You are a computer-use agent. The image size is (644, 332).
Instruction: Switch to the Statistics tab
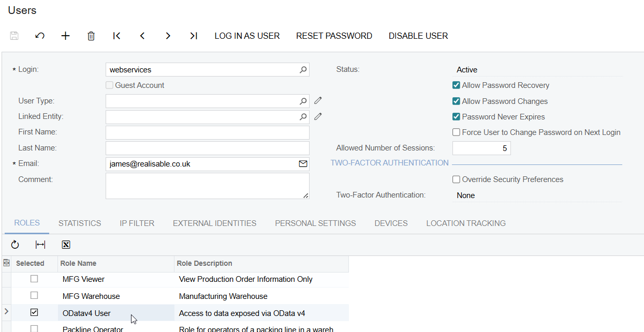(x=80, y=223)
